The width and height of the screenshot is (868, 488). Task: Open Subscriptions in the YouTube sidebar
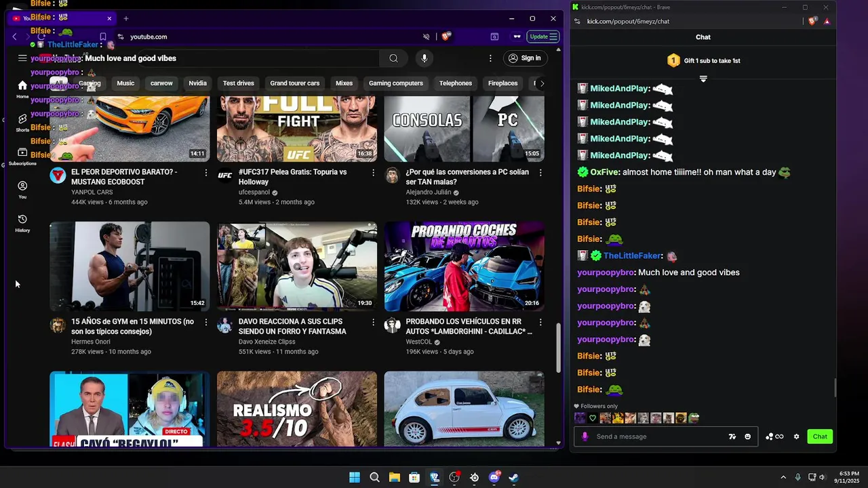pyautogui.click(x=22, y=157)
